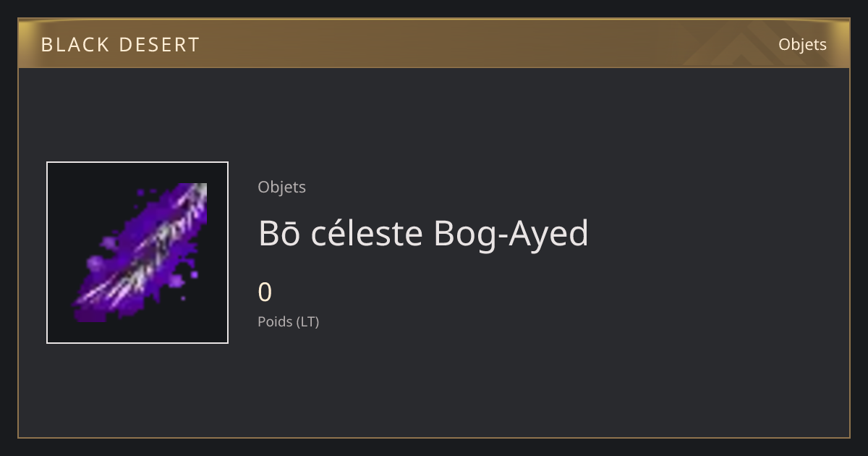
Task: Select the Bō céleste Bog-Ayed title
Action: pos(423,233)
